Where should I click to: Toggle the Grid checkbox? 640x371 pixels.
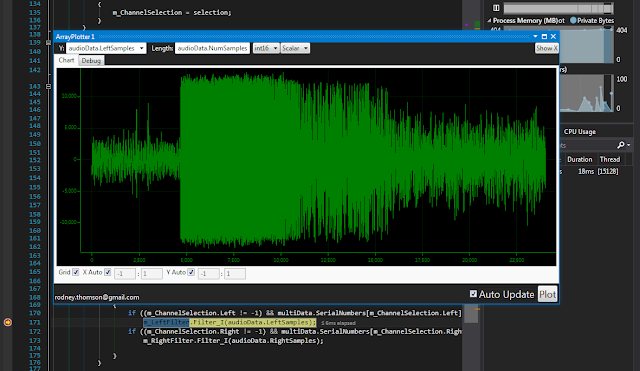point(76,272)
